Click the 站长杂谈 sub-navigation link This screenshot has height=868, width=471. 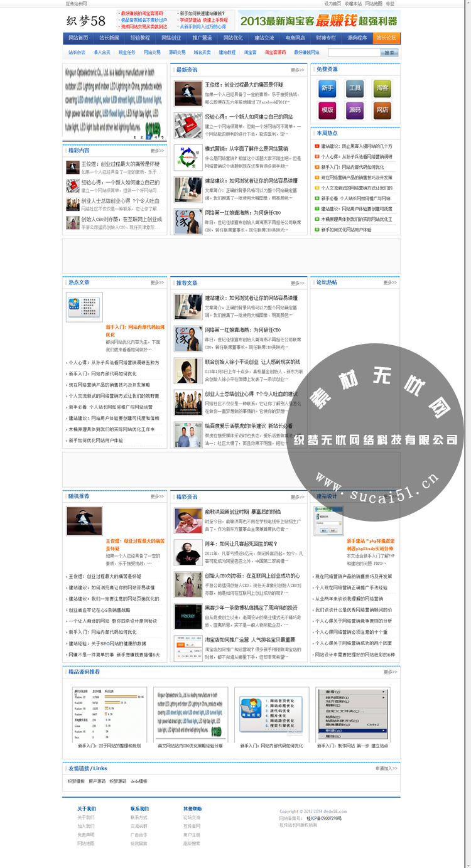pos(77,53)
